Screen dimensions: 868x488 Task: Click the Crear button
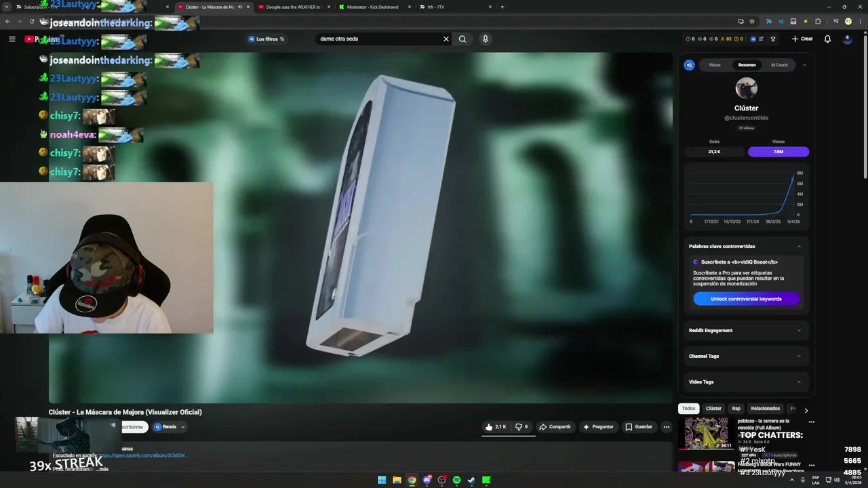[x=802, y=39]
